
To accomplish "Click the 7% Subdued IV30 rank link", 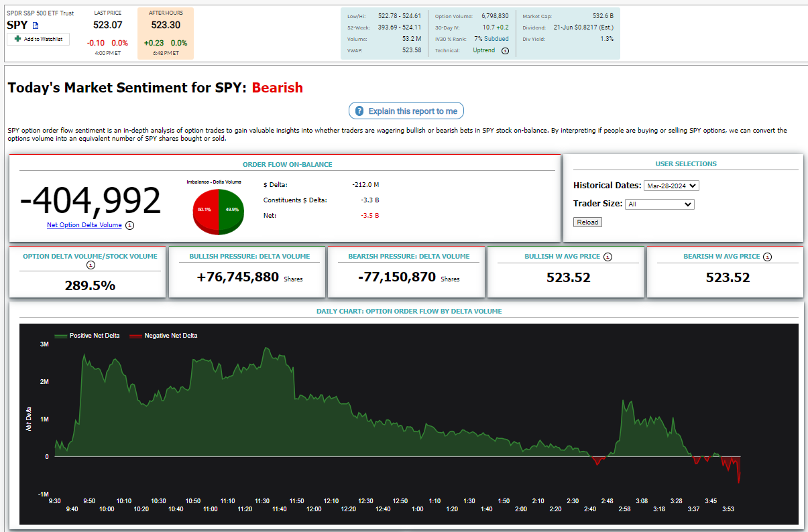I will pos(491,39).
